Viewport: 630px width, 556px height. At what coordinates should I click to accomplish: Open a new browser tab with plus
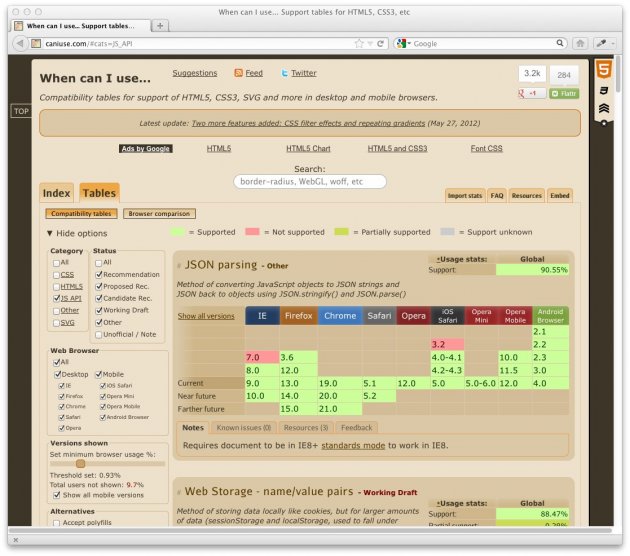tap(160, 26)
